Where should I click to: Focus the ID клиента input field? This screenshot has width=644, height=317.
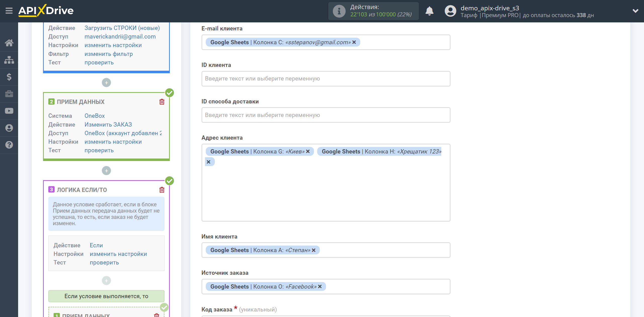(x=326, y=79)
